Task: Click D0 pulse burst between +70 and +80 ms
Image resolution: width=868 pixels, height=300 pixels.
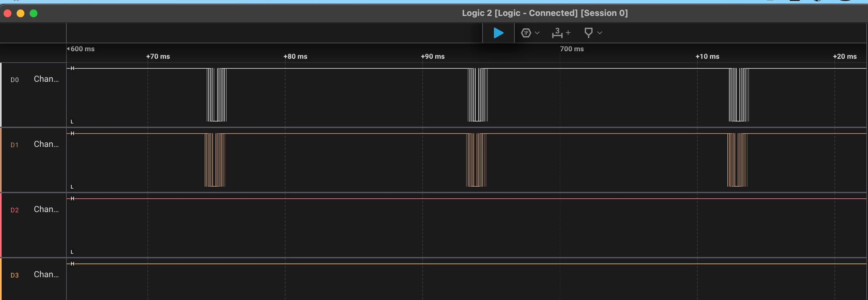Action: click(217, 95)
